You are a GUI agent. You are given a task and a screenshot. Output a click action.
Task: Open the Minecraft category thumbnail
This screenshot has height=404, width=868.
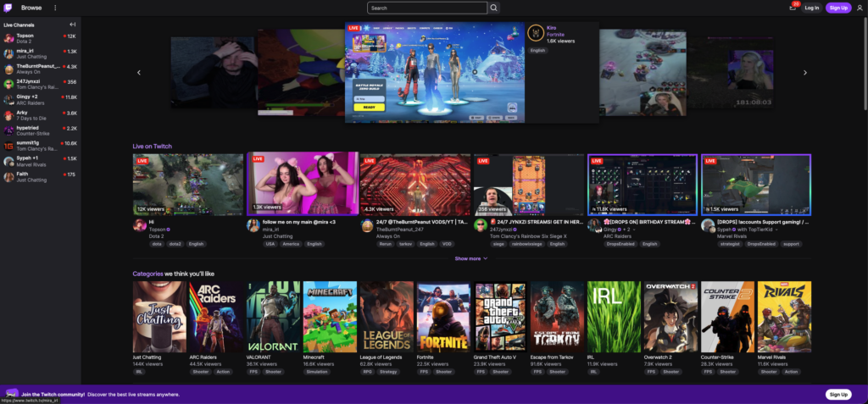point(330,317)
